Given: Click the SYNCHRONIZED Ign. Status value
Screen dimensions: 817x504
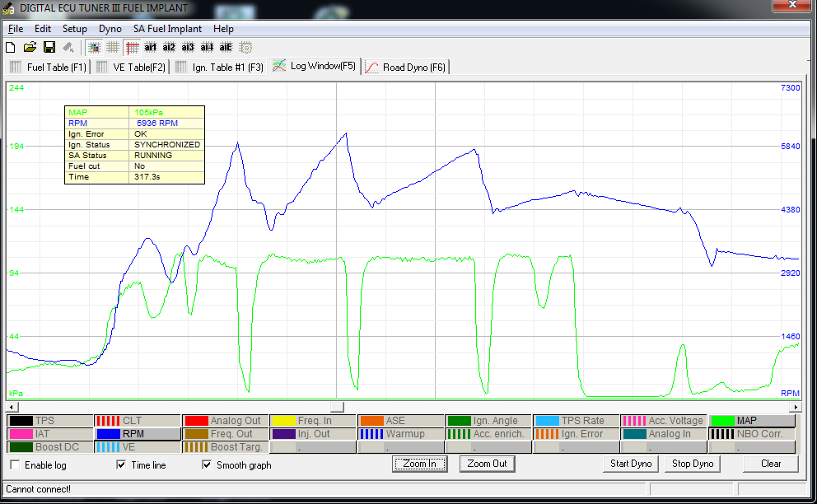Looking at the screenshot, I should tap(167, 144).
